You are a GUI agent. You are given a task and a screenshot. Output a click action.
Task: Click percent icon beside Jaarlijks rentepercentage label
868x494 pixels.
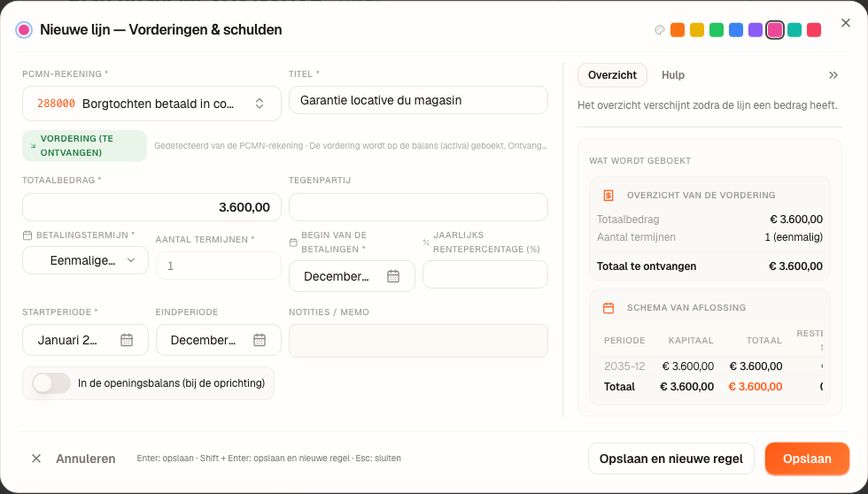[x=426, y=243]
